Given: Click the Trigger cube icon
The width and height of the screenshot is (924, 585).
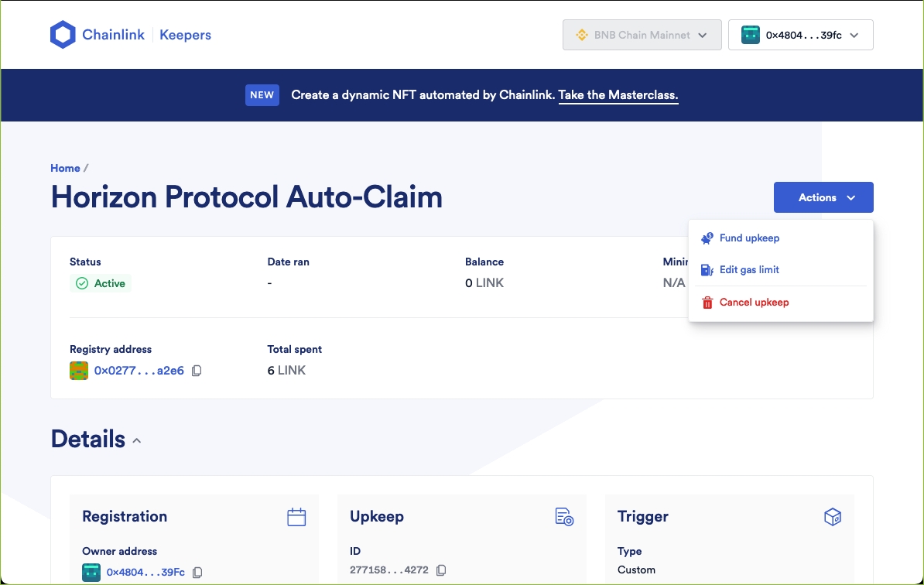Looking at the screenshot, I should tap(832, 517).
